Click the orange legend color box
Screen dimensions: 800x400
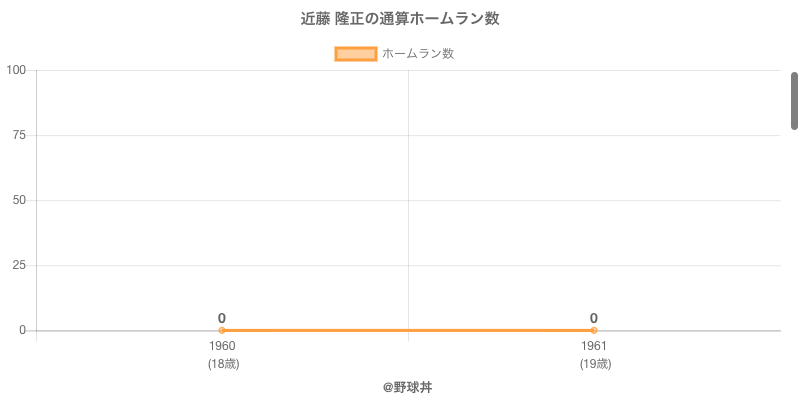point(356,54)
